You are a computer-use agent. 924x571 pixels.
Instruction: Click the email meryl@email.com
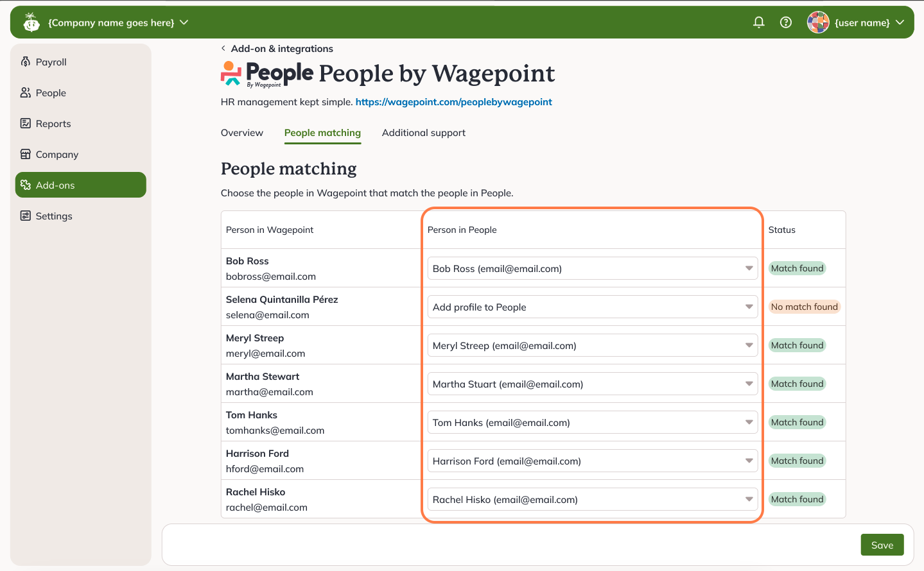click(x=265, y=354)
